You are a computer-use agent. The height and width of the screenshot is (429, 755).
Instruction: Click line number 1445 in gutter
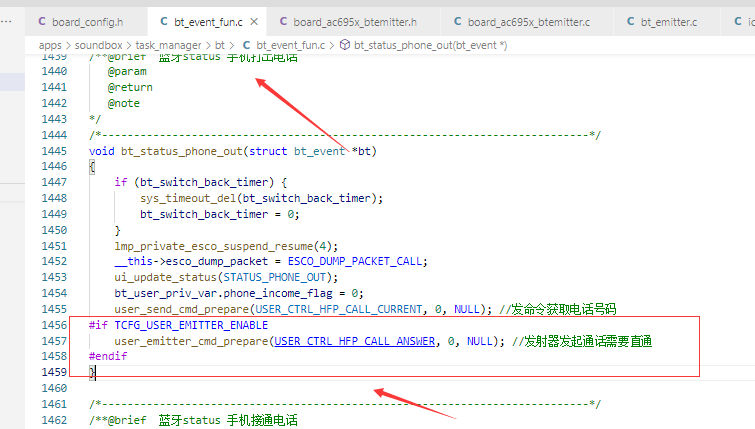[x=54, y=151]
